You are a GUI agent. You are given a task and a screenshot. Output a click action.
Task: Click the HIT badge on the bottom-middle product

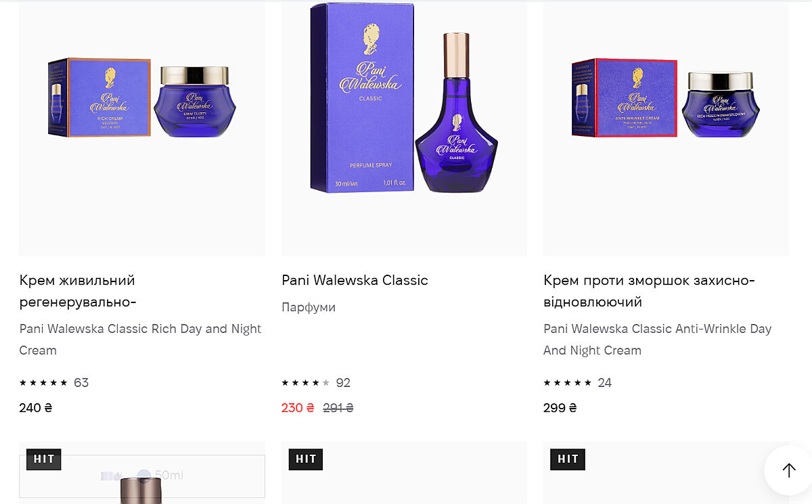[306, 459]
